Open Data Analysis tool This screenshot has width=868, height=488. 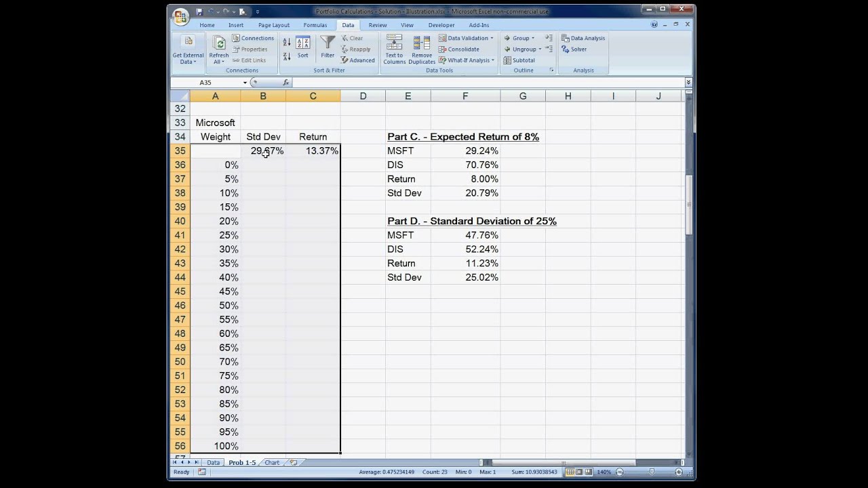[583, 39]
